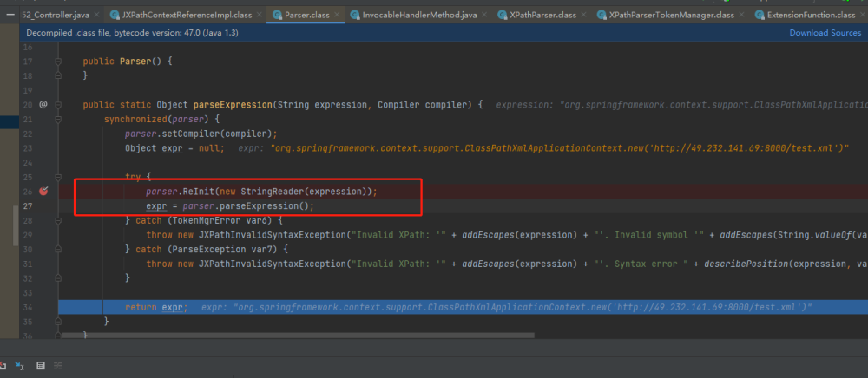Image resolution: width=868 pixels, height=378 pixels.
Task: Click the parser.ReInit call on line 26
Action: (x=261, y=192)
